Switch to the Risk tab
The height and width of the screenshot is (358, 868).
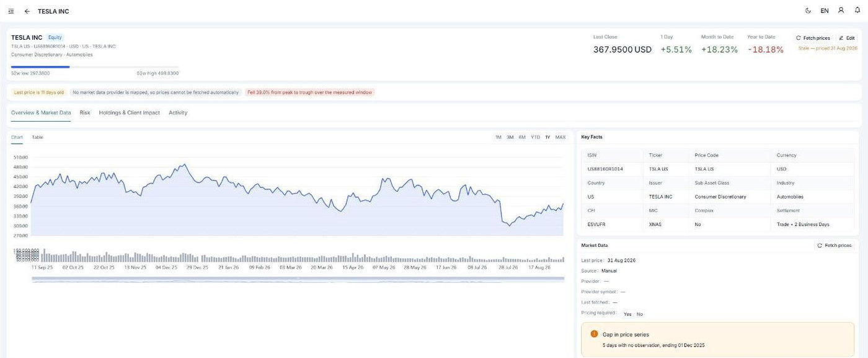pyautogui.click(x=85, y=113)
